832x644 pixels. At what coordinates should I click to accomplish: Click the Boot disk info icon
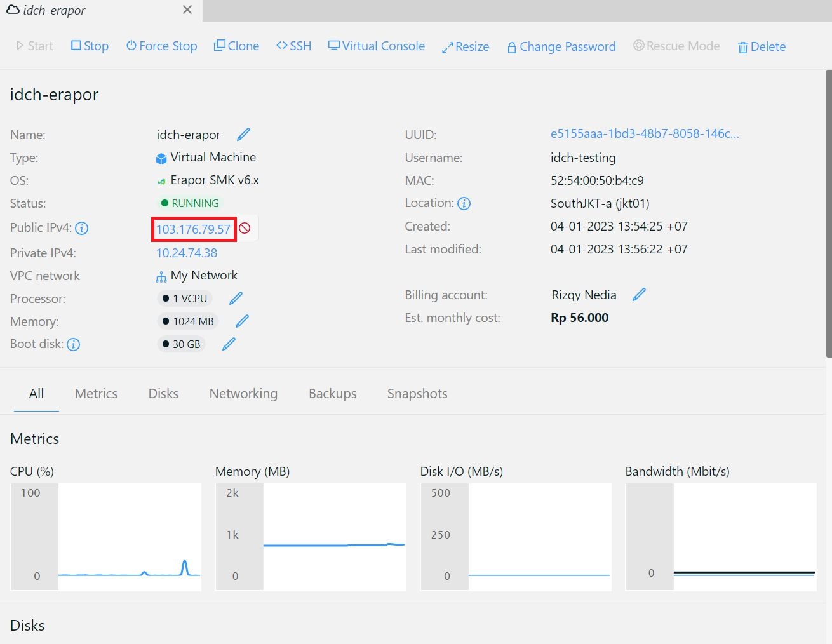coord(74,345)
